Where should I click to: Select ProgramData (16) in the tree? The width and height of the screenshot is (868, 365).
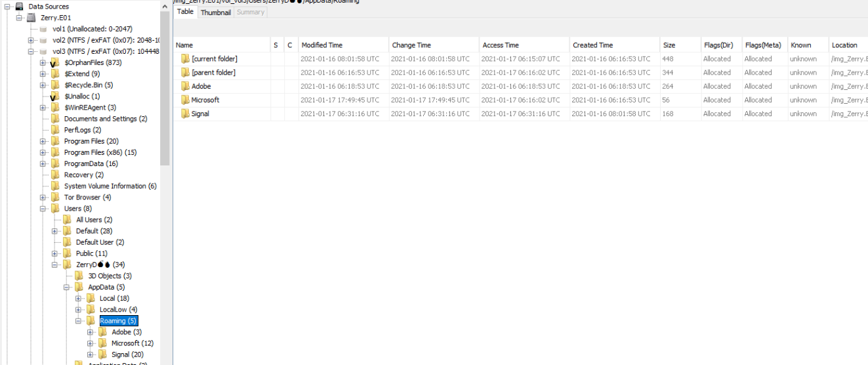tap(91, 164)
